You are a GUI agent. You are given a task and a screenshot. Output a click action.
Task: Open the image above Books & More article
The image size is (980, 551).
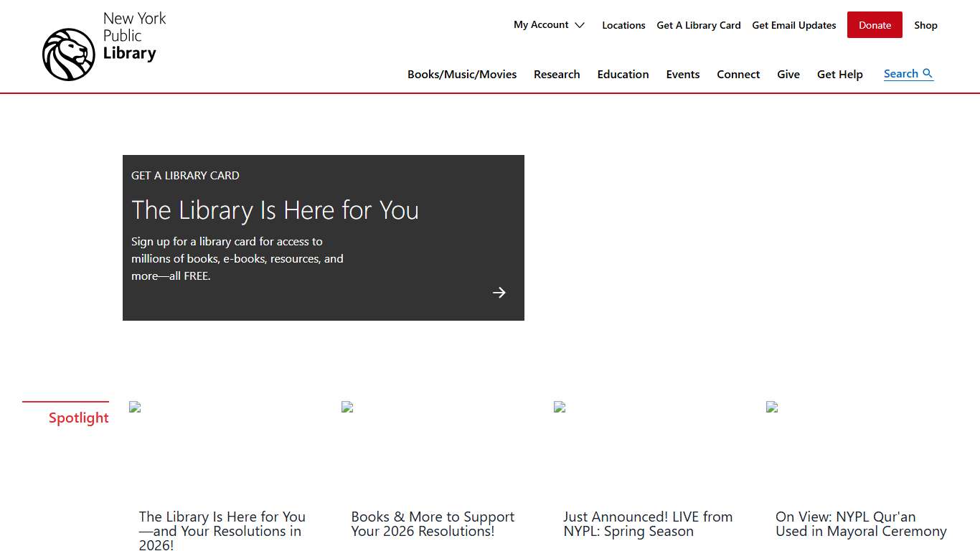point(347,407)
